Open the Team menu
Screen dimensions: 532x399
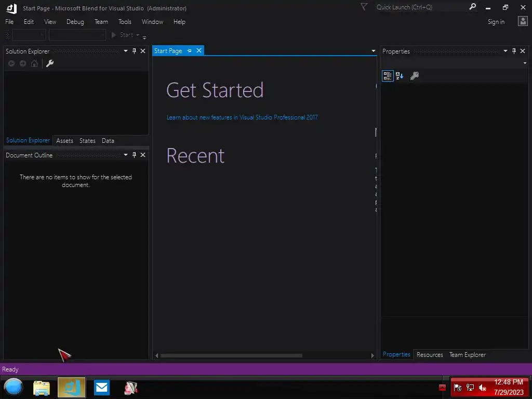[x=101, y=22]
